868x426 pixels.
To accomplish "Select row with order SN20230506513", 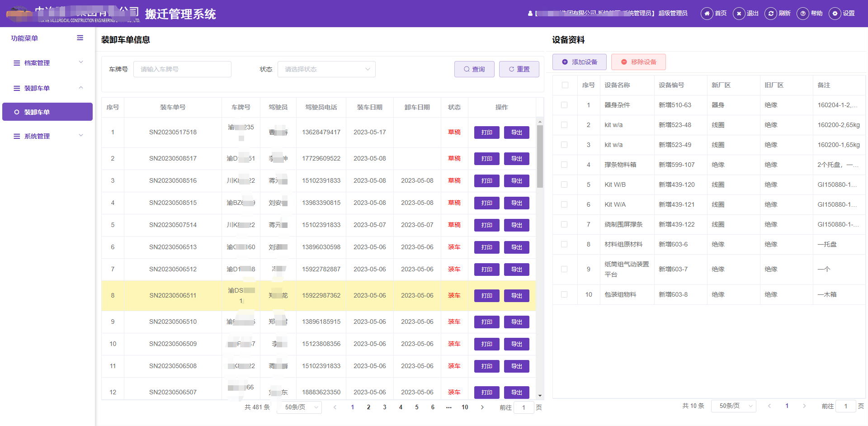I will click(319, 247).
